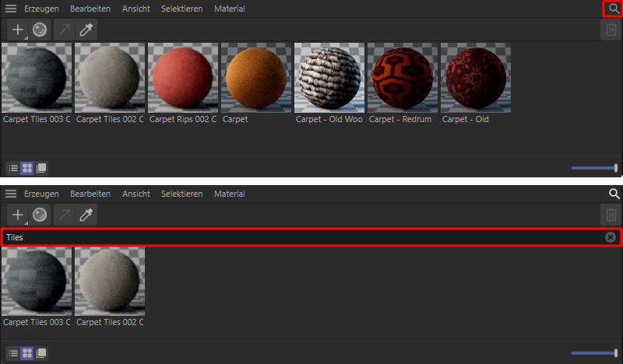
Task: Select orange Carpet material thumbnail
Action: pyautogui.click(x=256, y=78)
